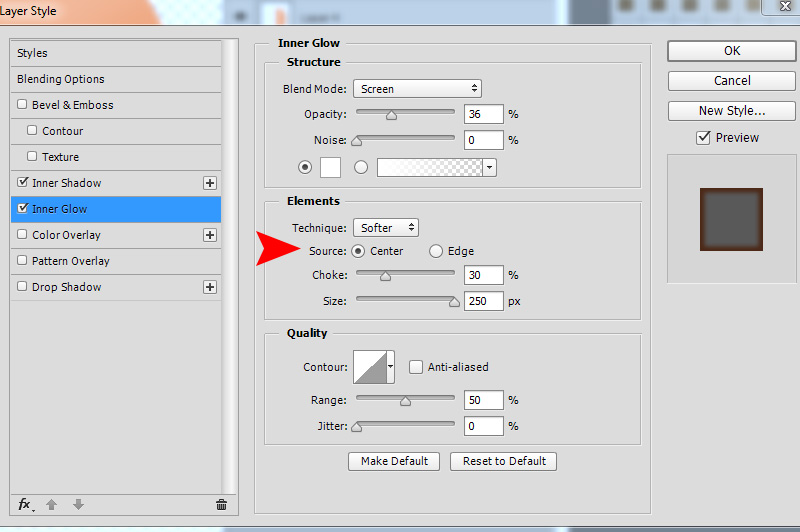Select the Edge source radio button
The height and width of the screenshot is (532, 800).
[436, 251]
